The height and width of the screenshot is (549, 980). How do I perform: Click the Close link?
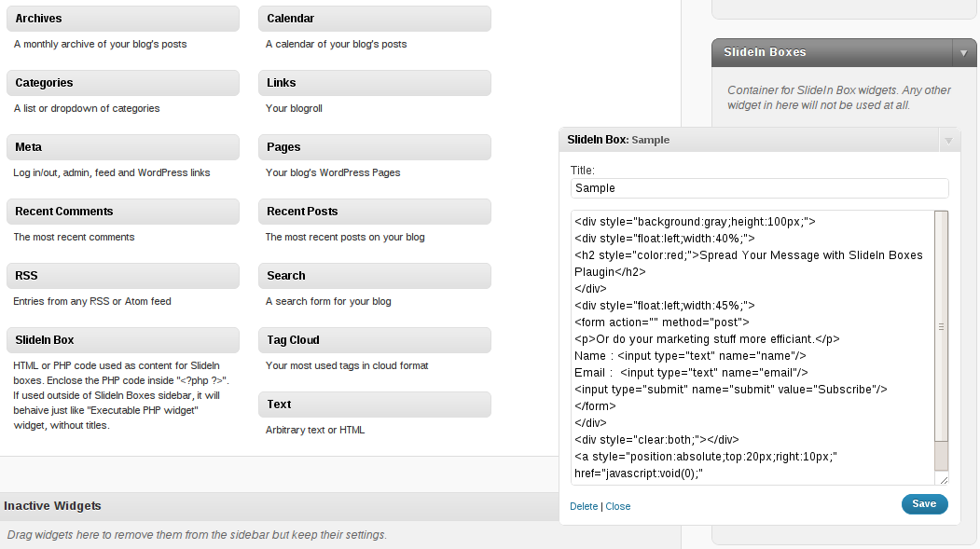tap(618, 507)
